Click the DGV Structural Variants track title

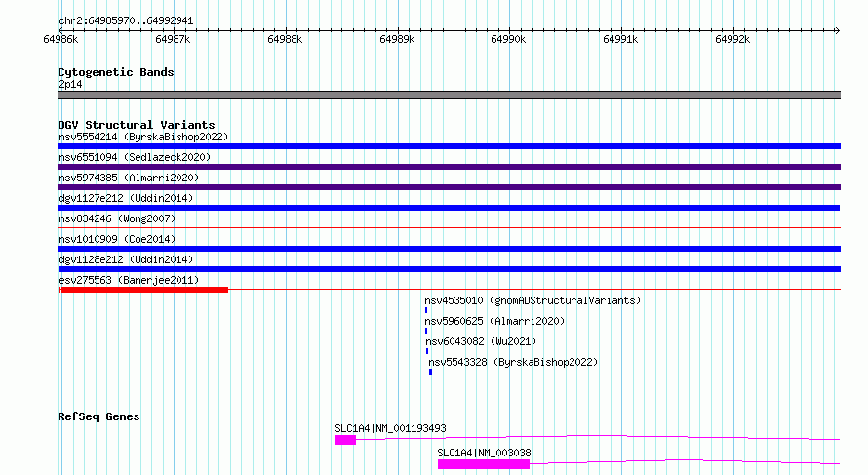pyautogui.click(x=137, y=125)
